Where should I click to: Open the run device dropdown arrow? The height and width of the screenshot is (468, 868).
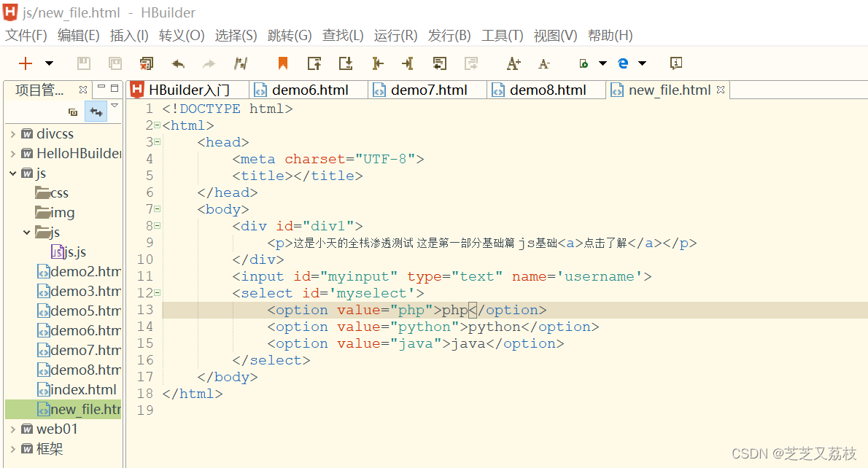tap(602, 63)
